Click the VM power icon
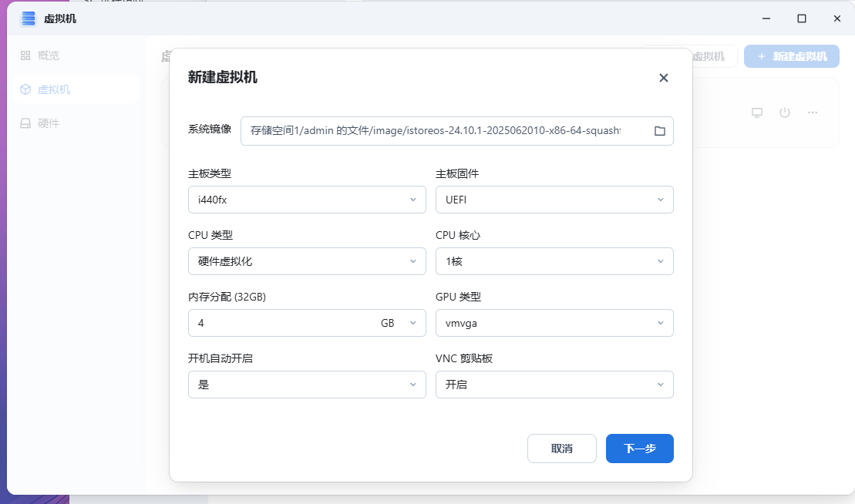The image size is (855, 504). click(785, 113)
